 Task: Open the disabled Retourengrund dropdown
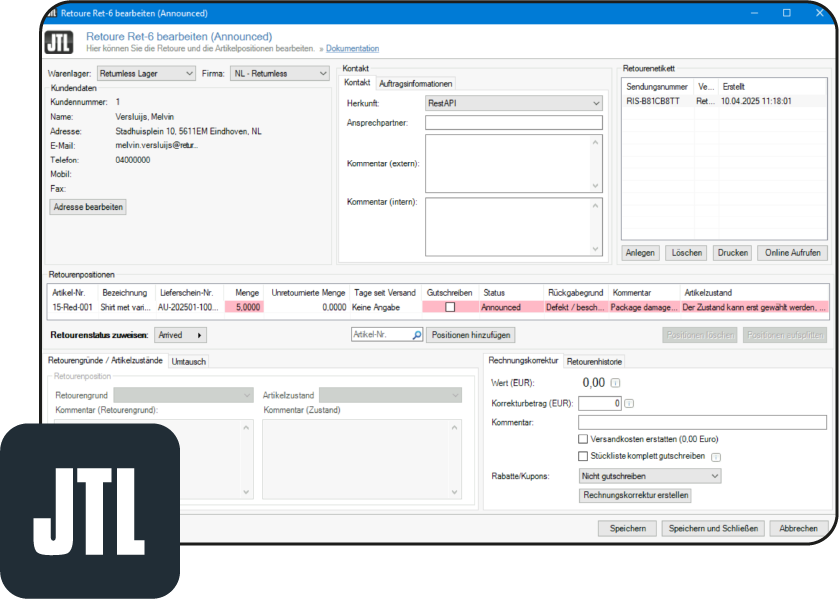click(x=183, y=396)
